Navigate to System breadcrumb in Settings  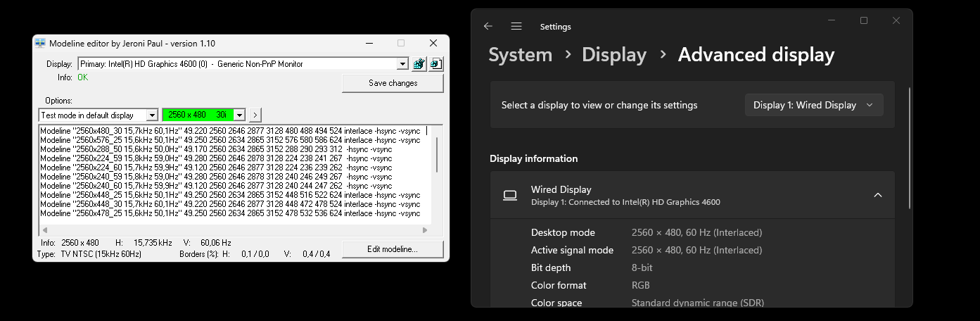[x=520, y=55]
